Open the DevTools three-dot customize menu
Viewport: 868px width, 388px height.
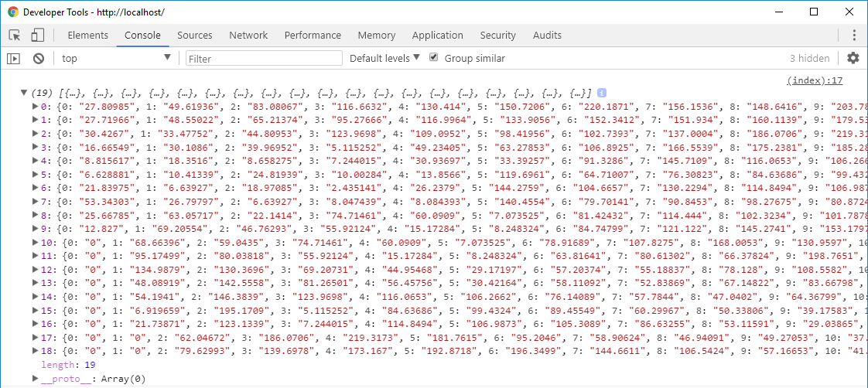point(856,36)
